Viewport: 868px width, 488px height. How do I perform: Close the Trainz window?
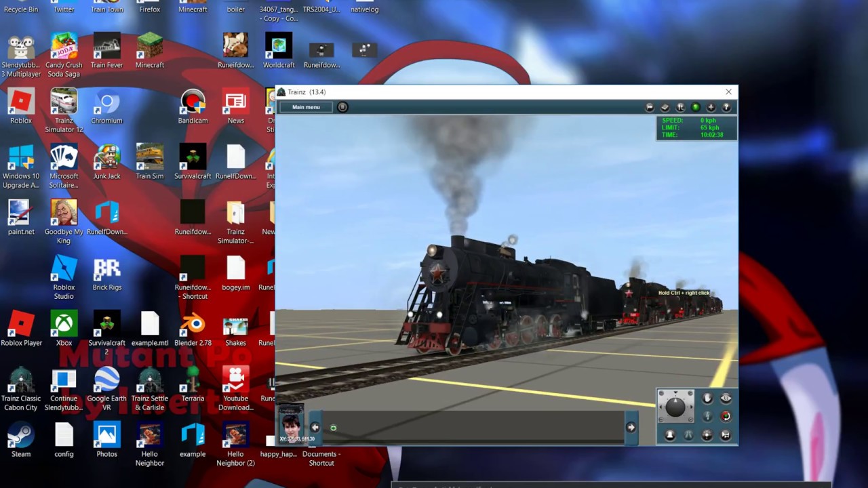tap(728, 92)
